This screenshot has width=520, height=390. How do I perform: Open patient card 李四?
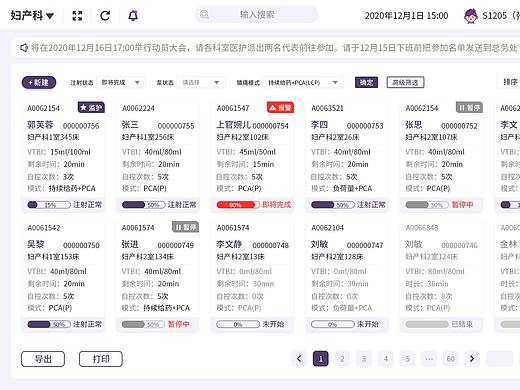(347, 157)
